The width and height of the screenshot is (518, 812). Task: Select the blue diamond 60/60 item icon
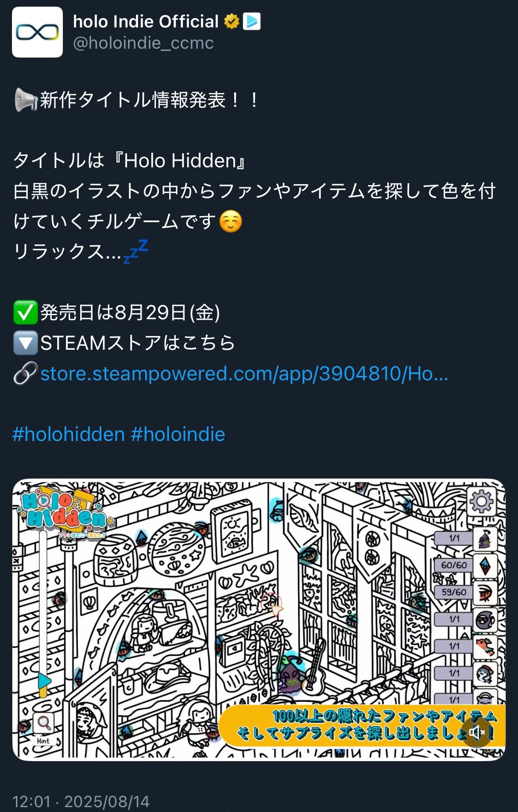pos(485,565)
